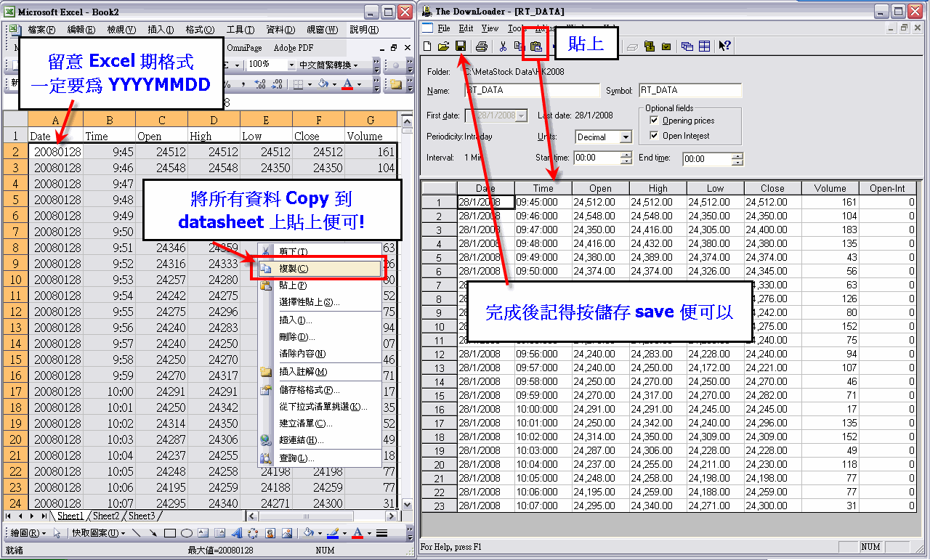Open Excel 編輯(E) menu
The height and width of the screenshot is (560, 930).
[x=81, y=30]
